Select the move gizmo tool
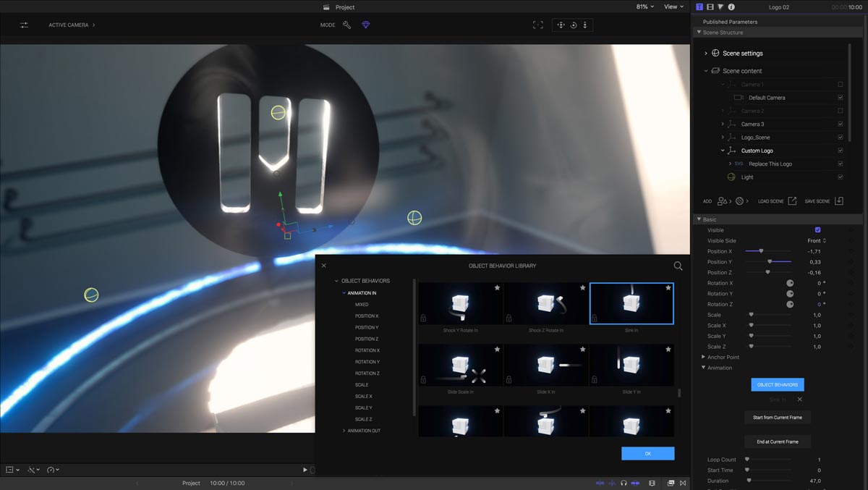Image resolution: width=868 pixels, height=490 pixels. [561, 25]
